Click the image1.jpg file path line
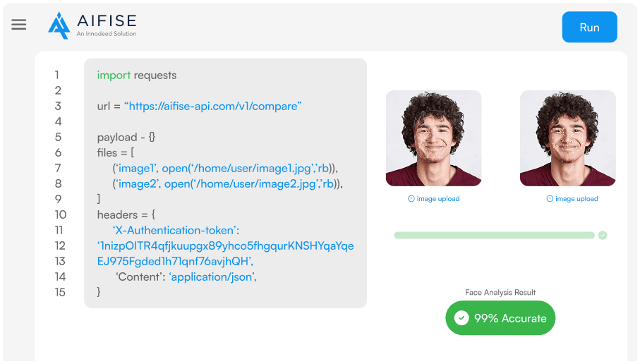The image size is (640, 364). pyautogui.click(x=225, y=168)
